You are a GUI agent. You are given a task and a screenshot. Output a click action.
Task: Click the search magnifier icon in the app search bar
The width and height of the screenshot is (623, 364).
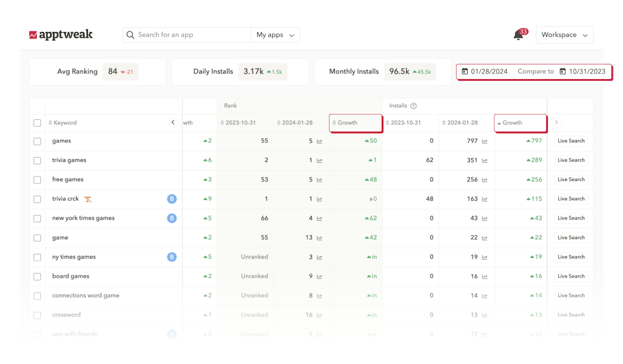[x=130, y=35]
